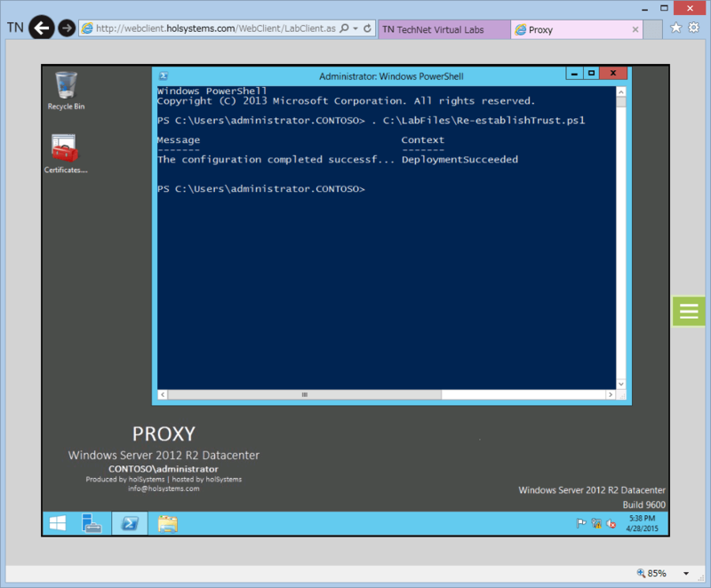Open Server Manager from the taskbar
Viewport: 711px width, 588px height.
click(x=92, y=524)
